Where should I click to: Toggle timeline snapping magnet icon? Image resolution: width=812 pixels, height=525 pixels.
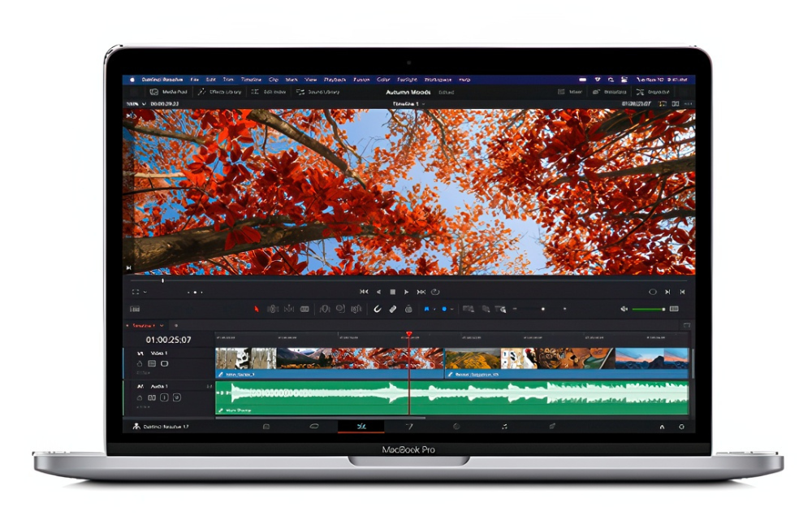pyautogui.click(x=377, y=309)
